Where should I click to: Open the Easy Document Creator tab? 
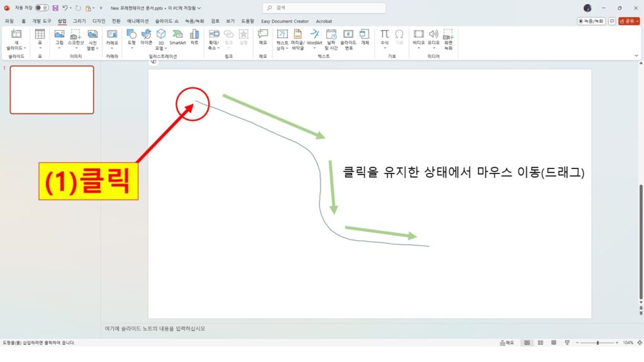click(x=285, y=21)
